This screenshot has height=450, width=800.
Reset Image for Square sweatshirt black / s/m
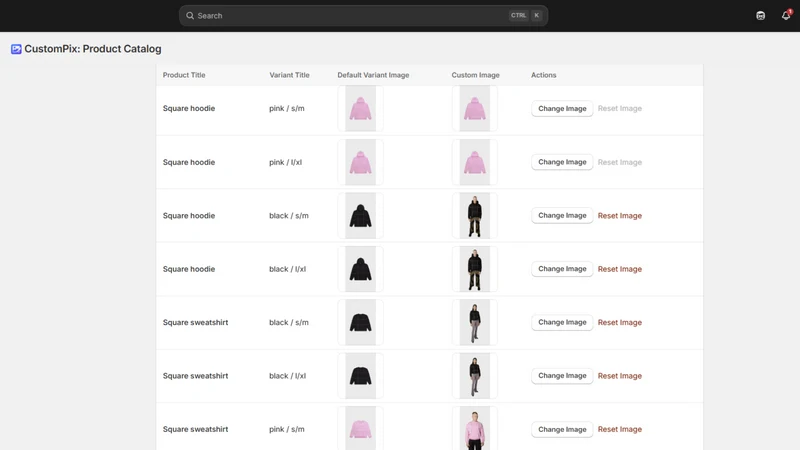tap(619, 322)
